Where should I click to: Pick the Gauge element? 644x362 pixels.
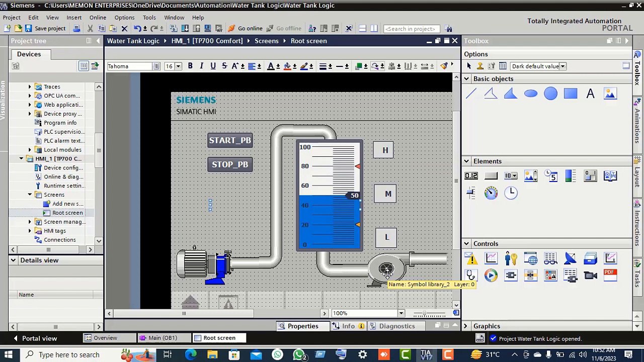click(491, 193)
